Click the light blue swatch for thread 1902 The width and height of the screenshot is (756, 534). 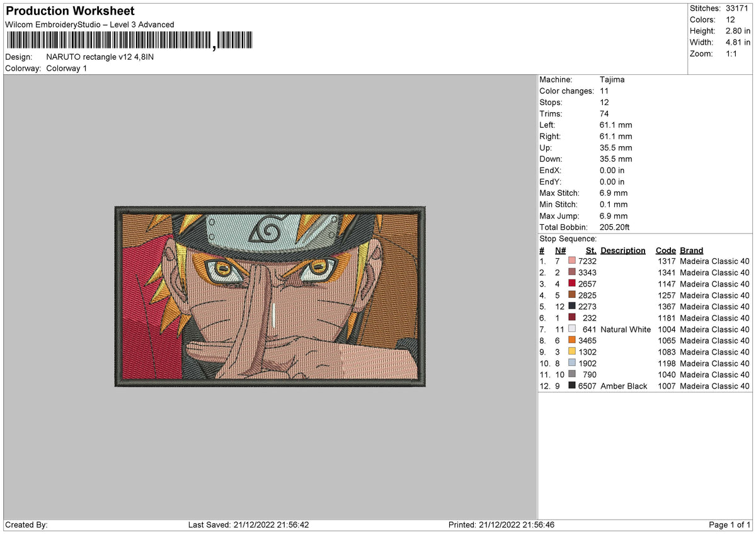coord(572,363)
